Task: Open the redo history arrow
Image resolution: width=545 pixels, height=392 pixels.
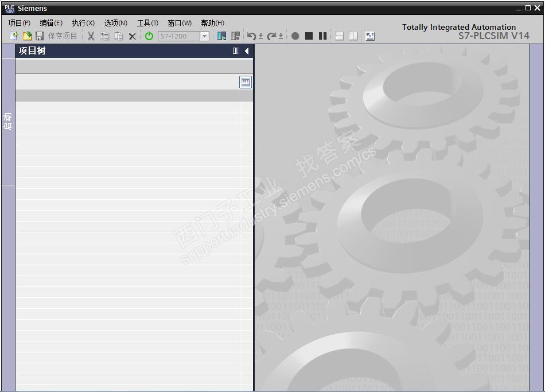Action: click(x=281, y=36)
